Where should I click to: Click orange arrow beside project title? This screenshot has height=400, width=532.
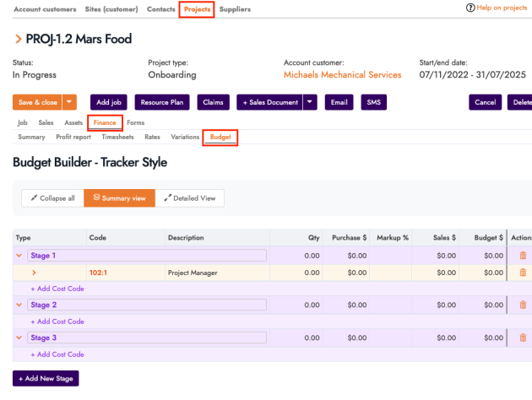point(18,40)
